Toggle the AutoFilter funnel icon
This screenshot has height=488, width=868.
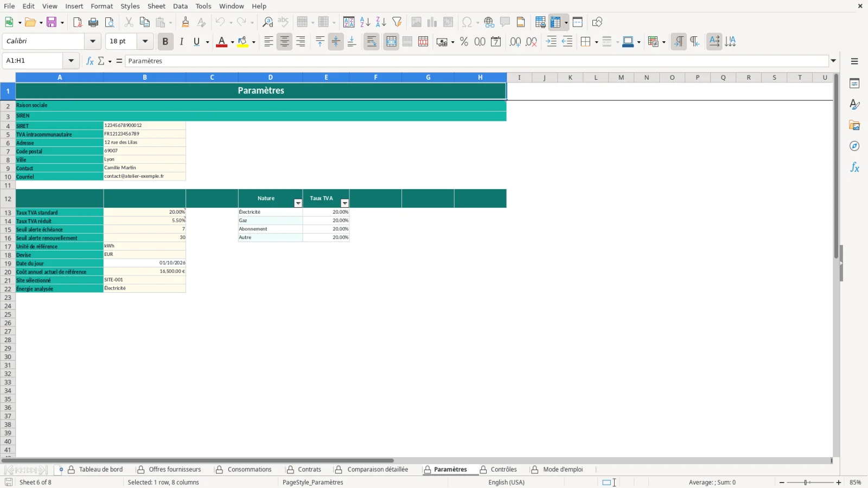pyautogui.click(x=397, y=22)
